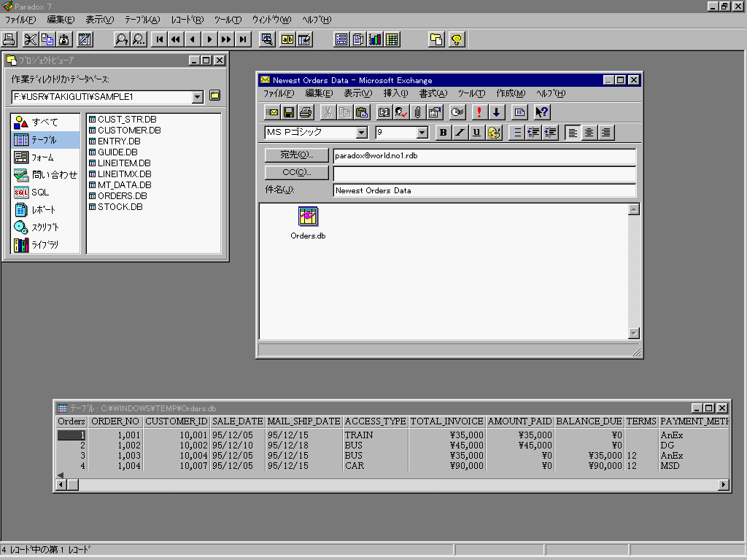Open Paradox テーブル(A) menu

point(142,20)
